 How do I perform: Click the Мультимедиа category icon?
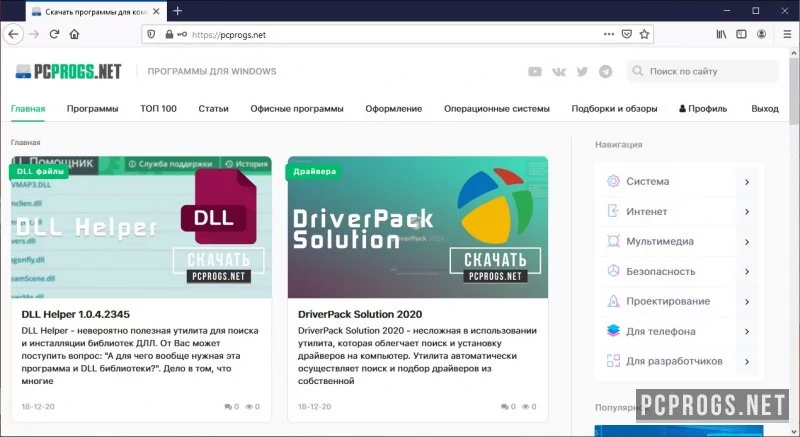(613, 241)
